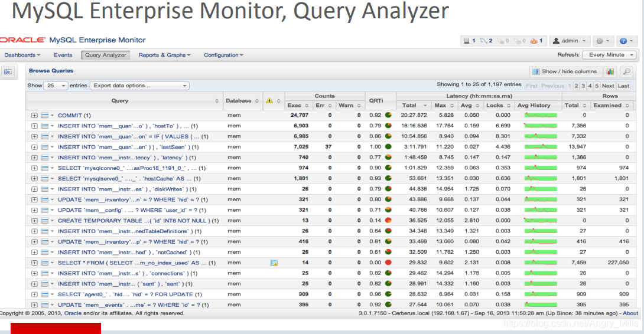Click the Avg History sparkline for COMMIT row
644x334 pixels.
point(540,115)
